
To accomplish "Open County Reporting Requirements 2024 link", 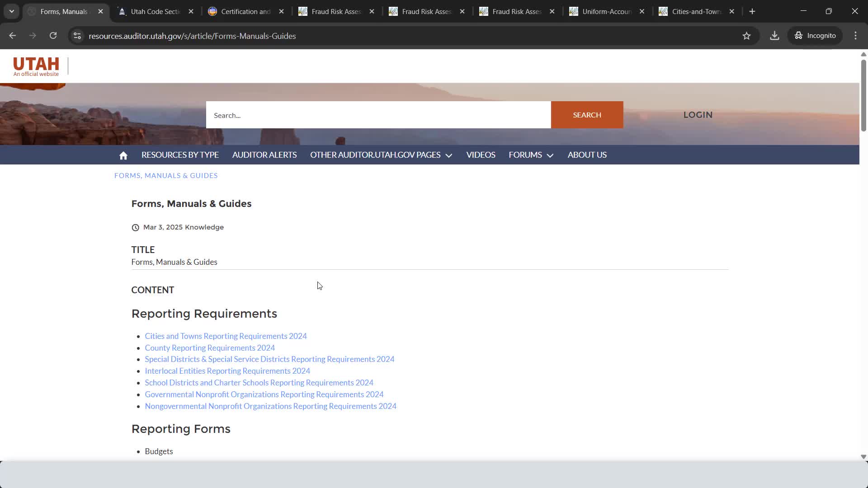I will point(209,347).
